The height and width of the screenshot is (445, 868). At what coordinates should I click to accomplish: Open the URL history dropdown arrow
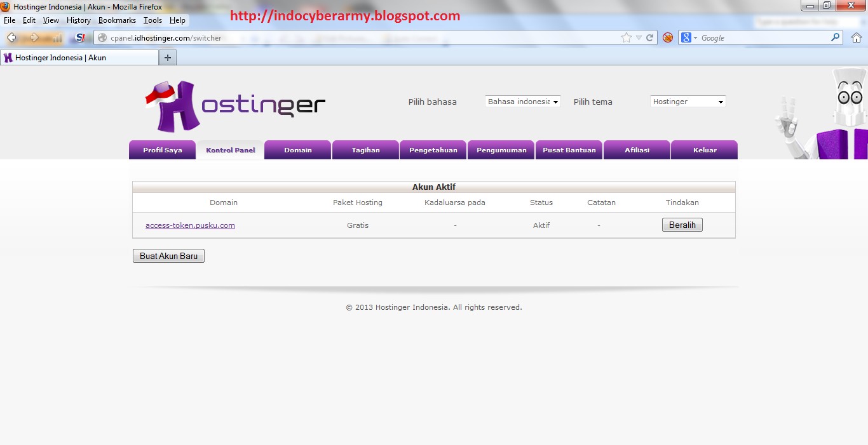coord(639,38)
